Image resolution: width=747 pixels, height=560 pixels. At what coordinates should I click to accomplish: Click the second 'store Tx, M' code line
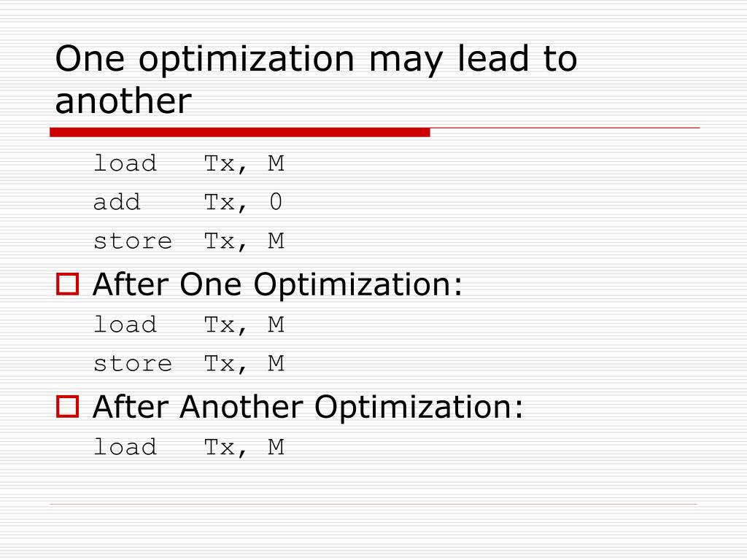coord(189,364)
